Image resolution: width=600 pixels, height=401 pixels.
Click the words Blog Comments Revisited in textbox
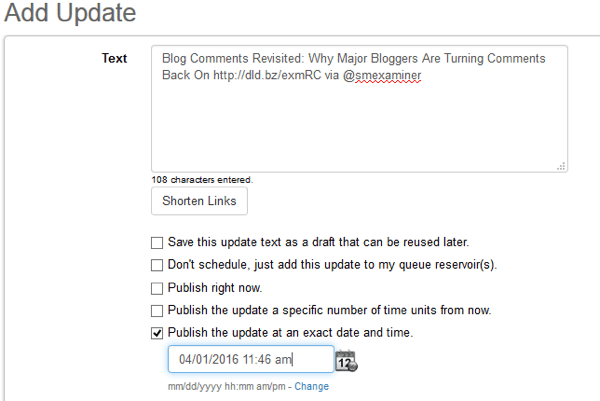(x=233, y=59)
